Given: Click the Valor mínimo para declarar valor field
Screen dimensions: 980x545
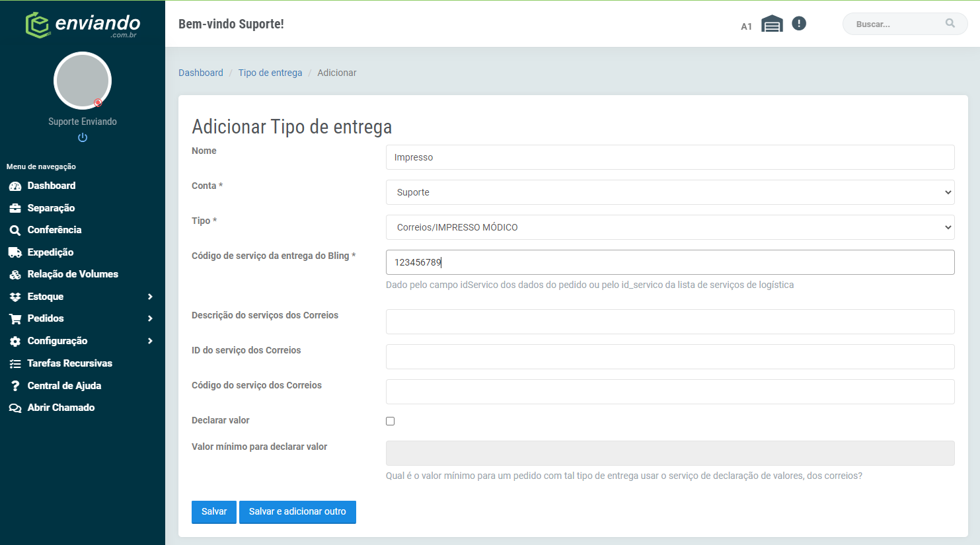Looking at the screenshot, I should click(x=670, y=453).
